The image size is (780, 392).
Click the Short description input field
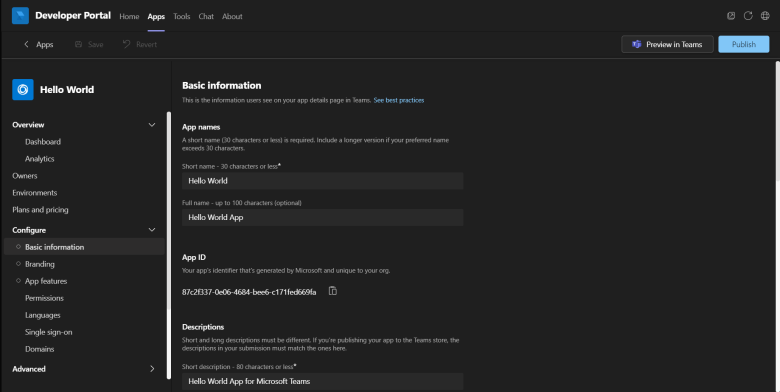click(x=322, y=381)
